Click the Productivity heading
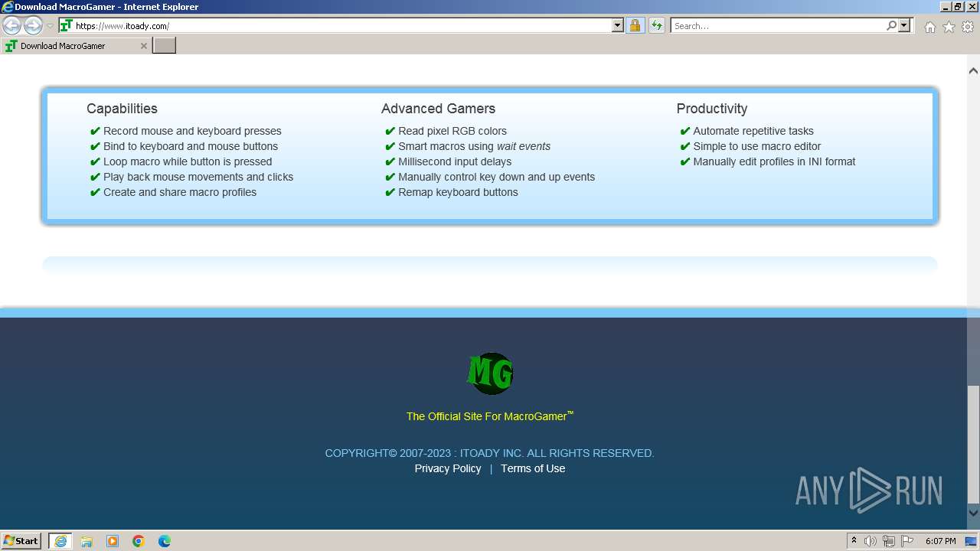 [x=712, y=109]
